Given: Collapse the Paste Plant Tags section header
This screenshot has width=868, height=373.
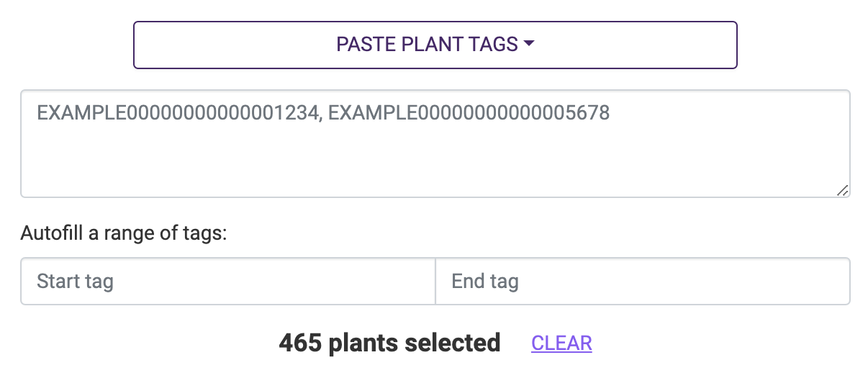Looking at the screenshot, I should click(x=435, y=45).
